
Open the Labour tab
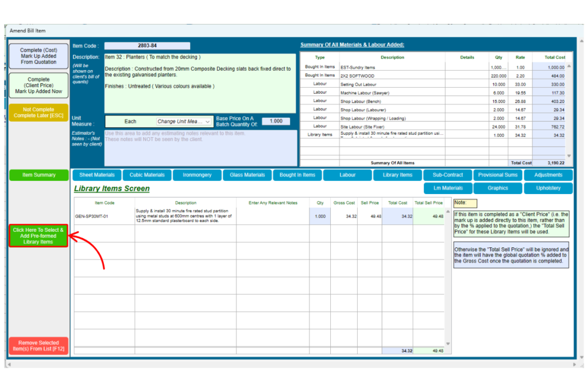[347, 175]
